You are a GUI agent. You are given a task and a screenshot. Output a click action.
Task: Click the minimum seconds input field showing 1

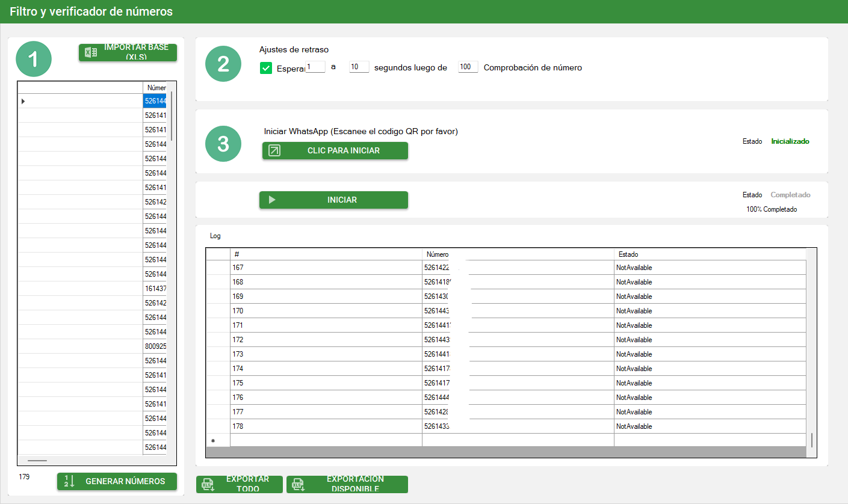[x=315, y=67]
